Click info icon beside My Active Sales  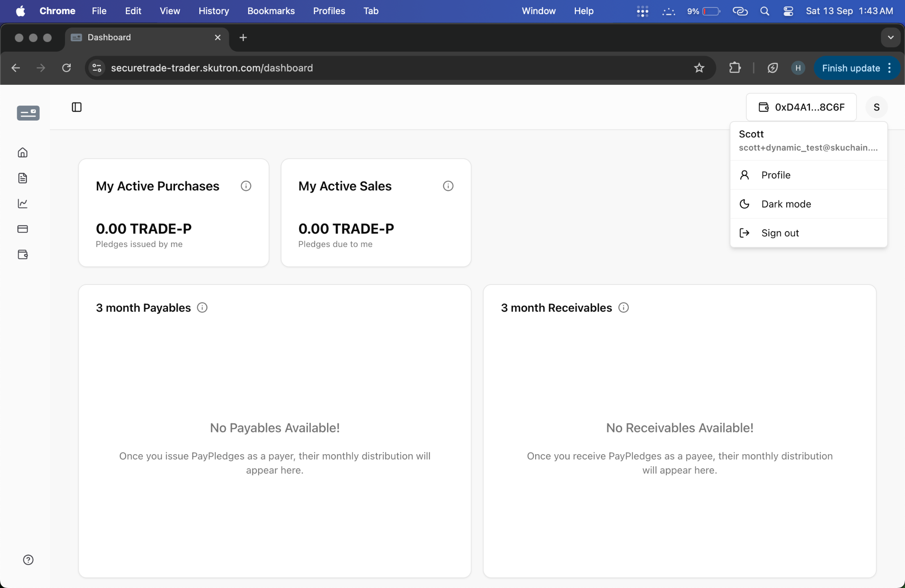(448, 186)
